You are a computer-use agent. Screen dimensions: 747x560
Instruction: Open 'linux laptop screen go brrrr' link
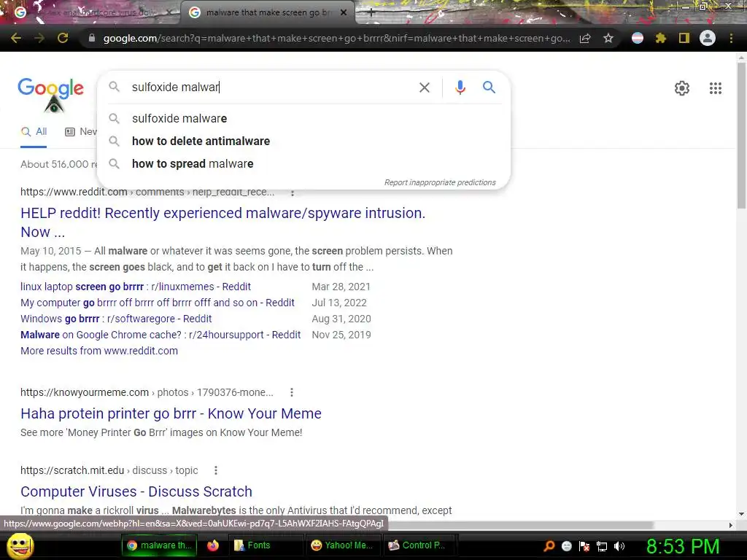coord(135,287)
